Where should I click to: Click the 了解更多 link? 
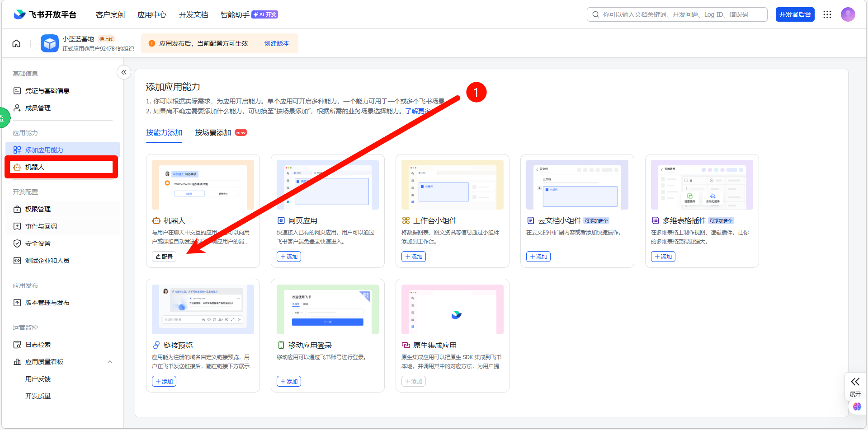tap(417, 111)
